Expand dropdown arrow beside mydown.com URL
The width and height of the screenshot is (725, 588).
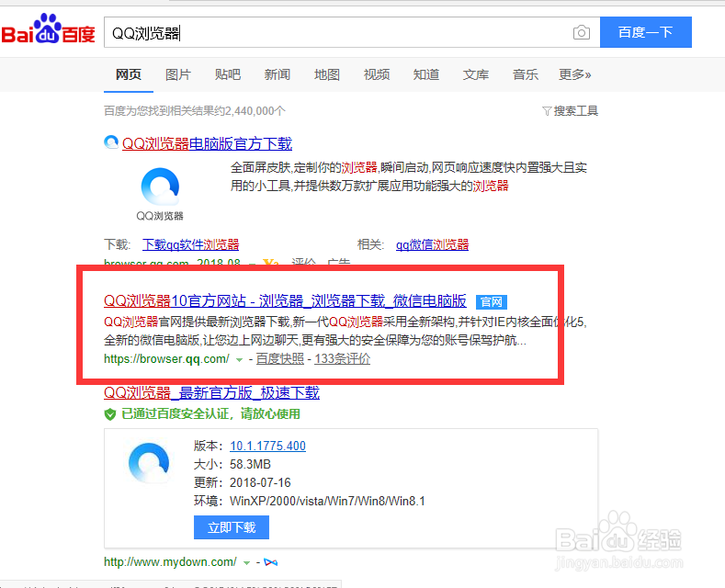click(246, 563)
